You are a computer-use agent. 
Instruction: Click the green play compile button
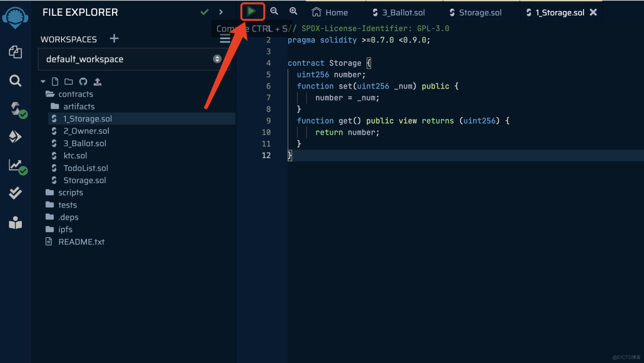pos(252,11)
